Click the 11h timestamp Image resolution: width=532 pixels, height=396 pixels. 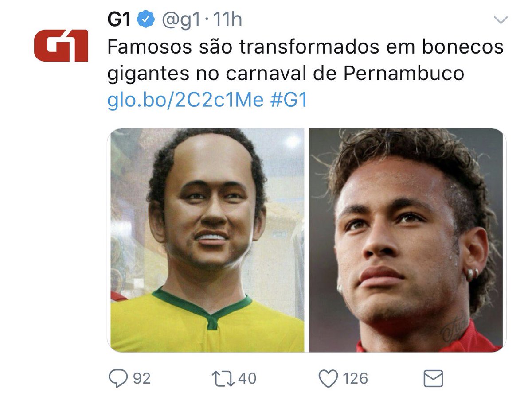tap(228, 20)
